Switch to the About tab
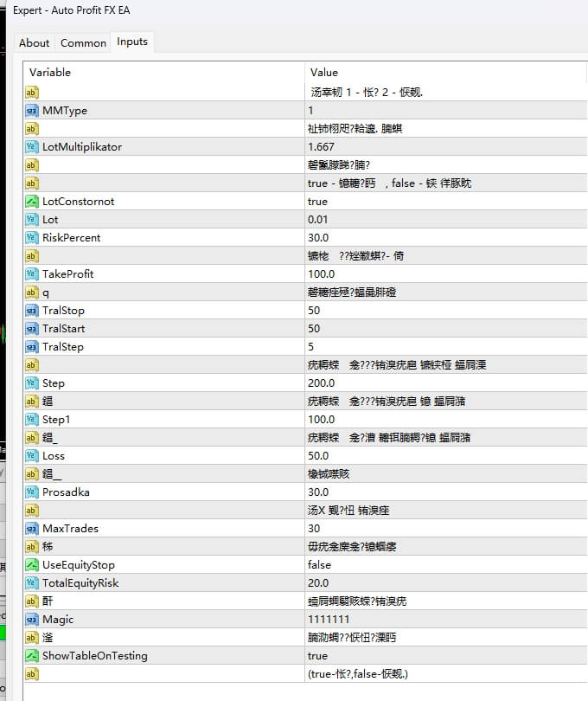588x701 pixels. pyautogui.click(x=34, y=43)
